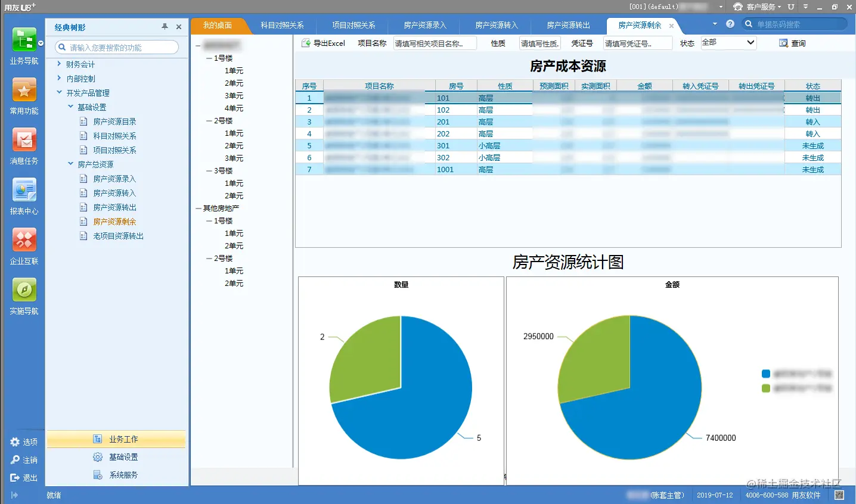Sort by the 状态 column header
Image resolution: width=856 pixels, height=504 pixels.
[812, 86]
